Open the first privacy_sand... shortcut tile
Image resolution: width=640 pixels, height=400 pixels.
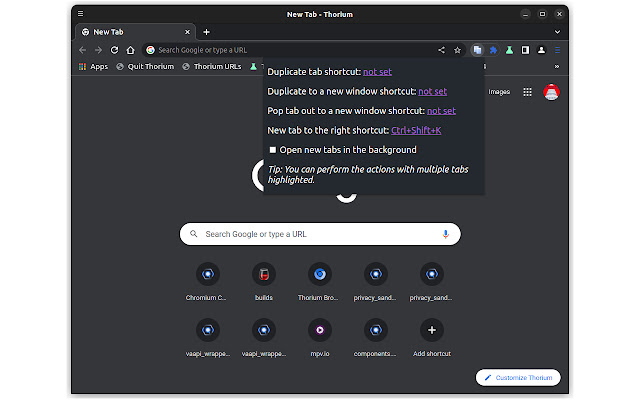tap(376, 281)
